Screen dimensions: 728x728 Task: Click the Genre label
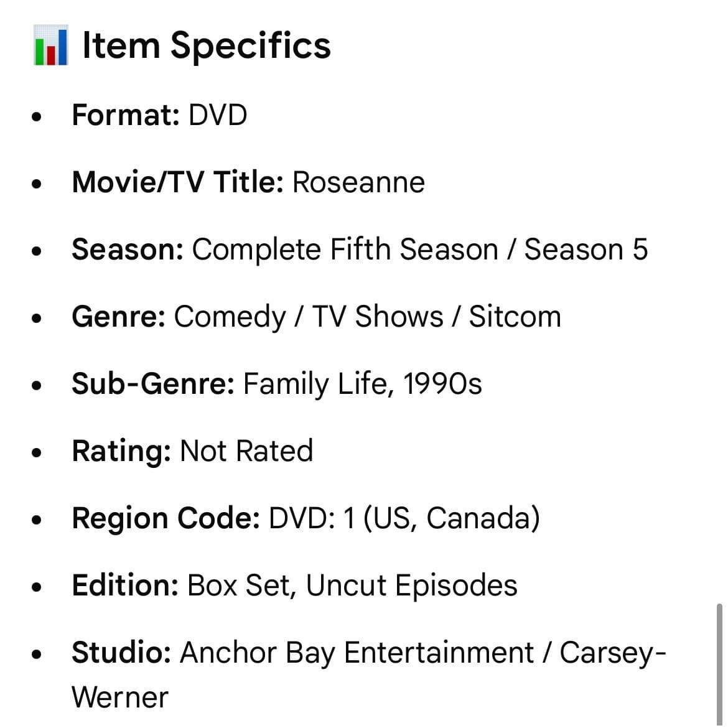pyautogui.click(x=118, y=317)
